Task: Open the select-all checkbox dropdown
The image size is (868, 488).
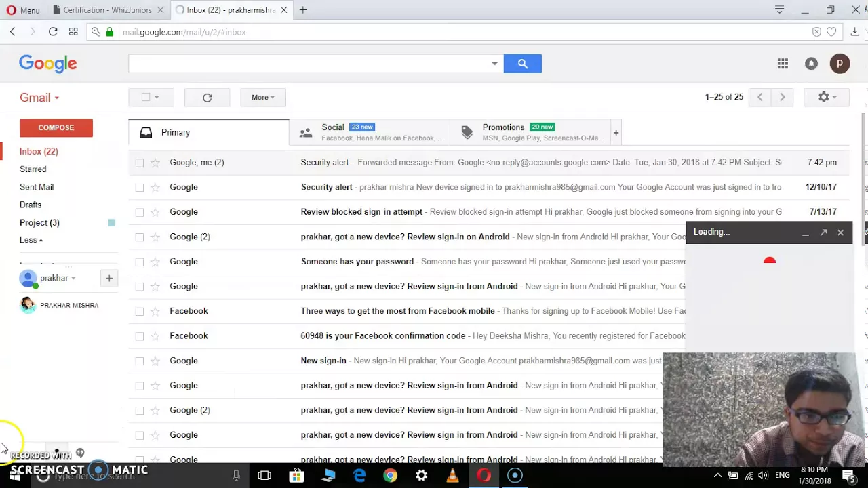Action: coord(157,98)
